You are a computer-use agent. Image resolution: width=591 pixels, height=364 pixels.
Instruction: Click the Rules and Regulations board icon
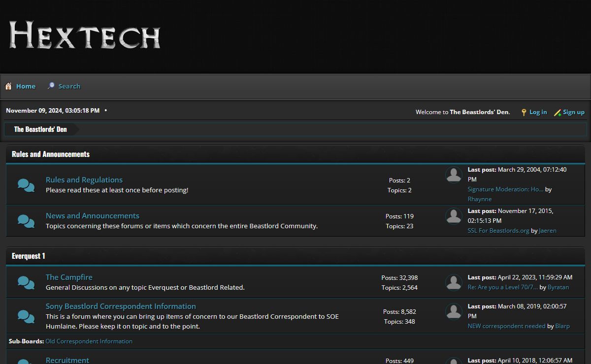point(26,185)
